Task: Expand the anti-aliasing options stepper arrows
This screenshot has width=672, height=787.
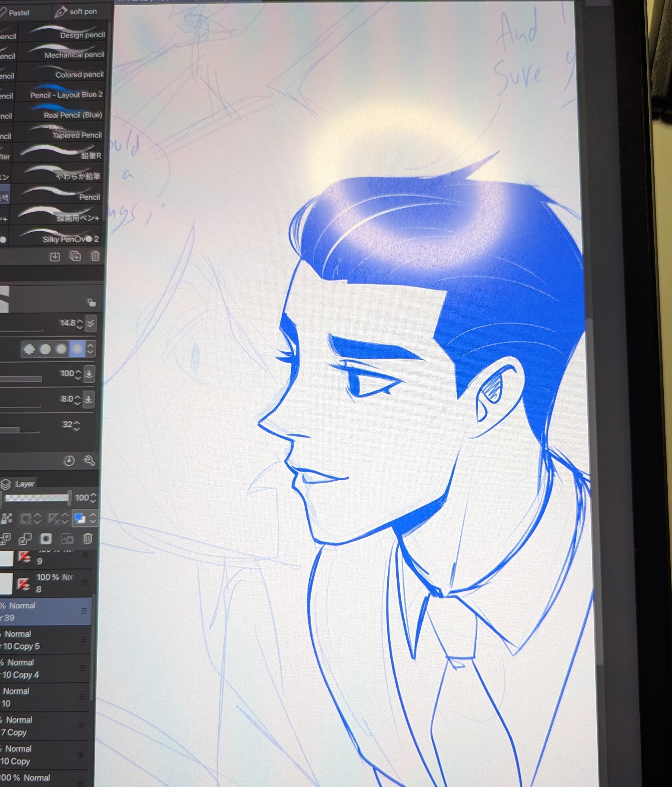Action: (x=91, y=349)
